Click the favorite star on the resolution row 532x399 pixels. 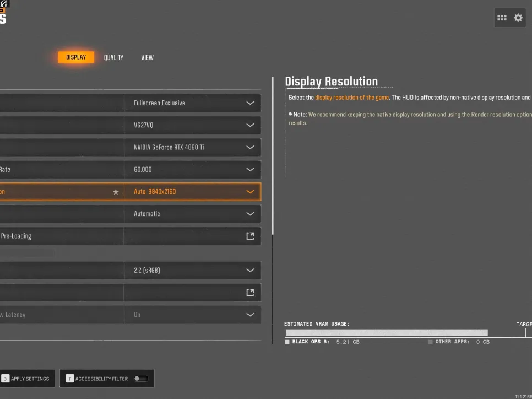pyautogui.click(x=116, y=192)
